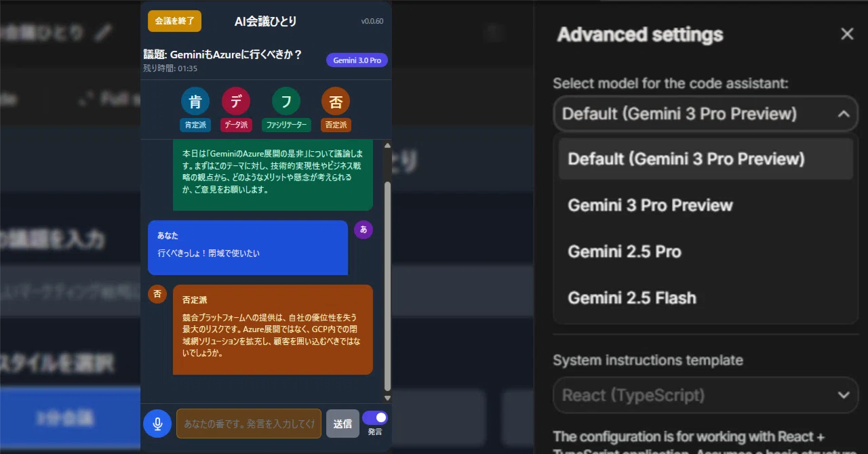Click the 肯定派 label tag
Screen dimensions: 868x454
click(x=195, y=125)
